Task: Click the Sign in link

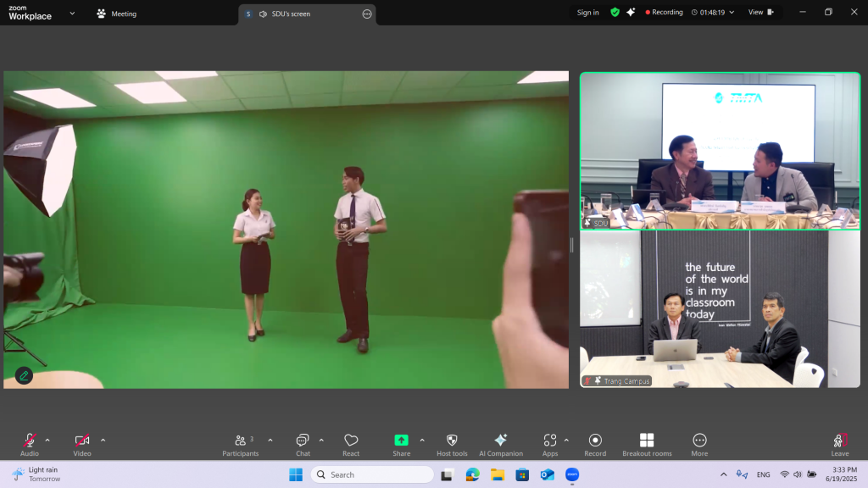Action: (587, 13)
